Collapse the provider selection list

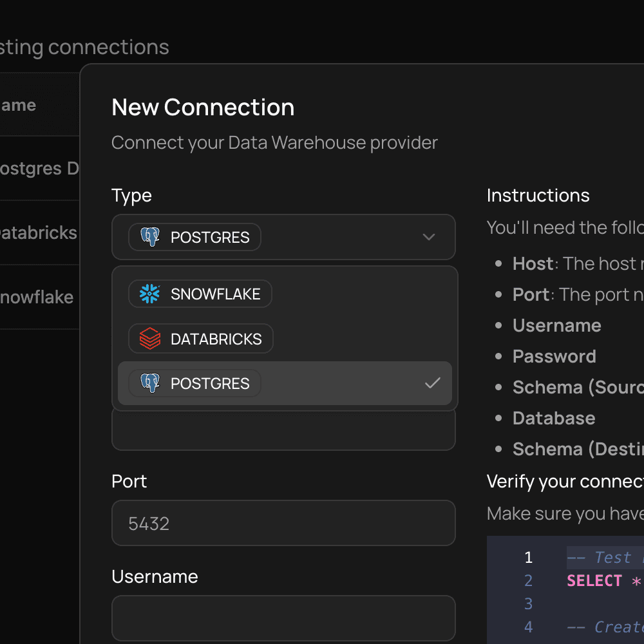[x=429, y=237]
